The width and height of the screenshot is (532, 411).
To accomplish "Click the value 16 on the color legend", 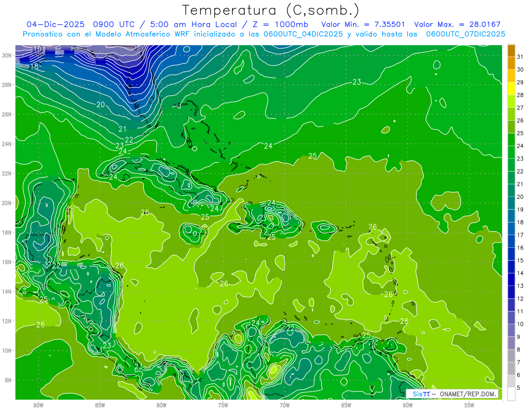I will coord(520,247).
